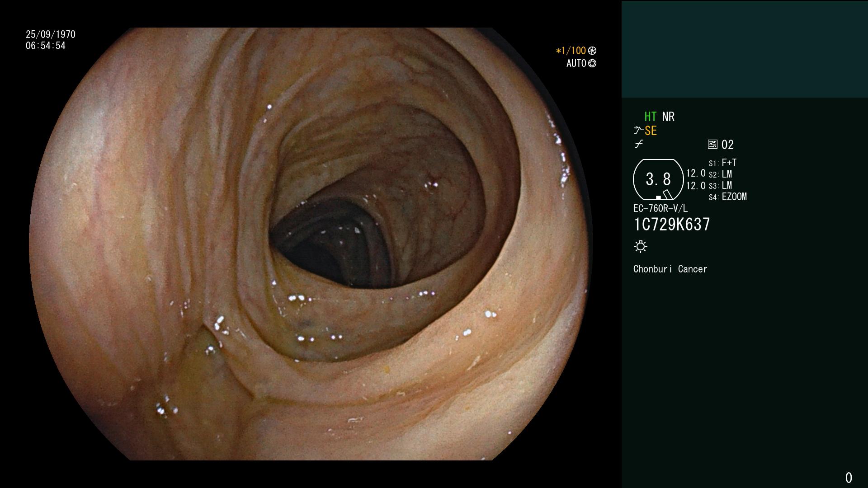Click the orange SE label
868x488 pixels.
click(x=651, y=131)
